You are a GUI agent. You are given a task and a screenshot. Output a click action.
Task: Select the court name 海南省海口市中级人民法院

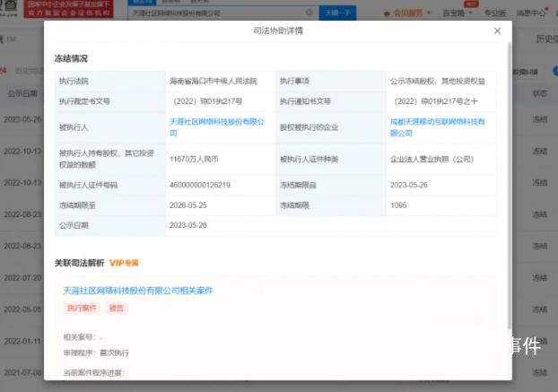pyautogui.click(x=214, y=81)
